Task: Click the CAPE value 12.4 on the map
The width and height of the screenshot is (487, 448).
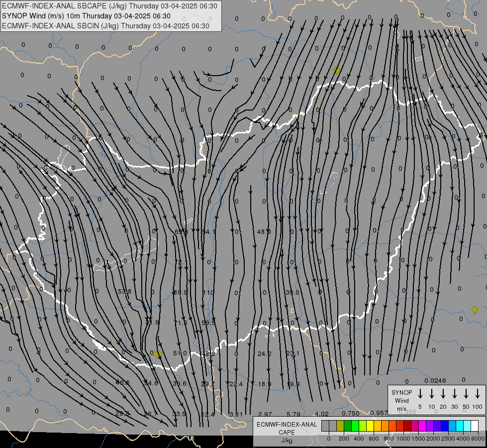Action: pyautogui.click(x=208, y=414)
